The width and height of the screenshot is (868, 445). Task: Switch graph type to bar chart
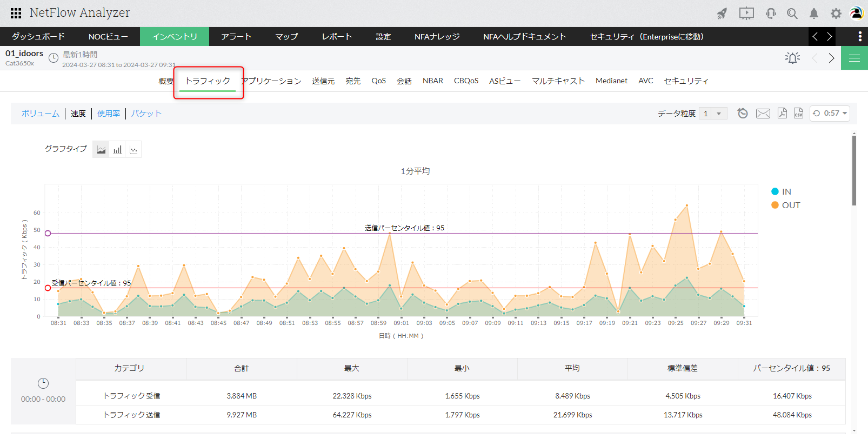tap(117, 150)
